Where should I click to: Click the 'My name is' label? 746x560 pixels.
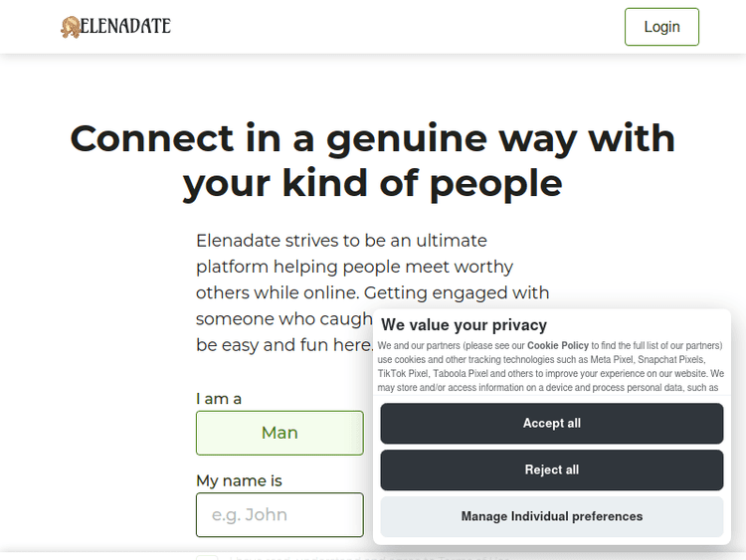(239, 480)
